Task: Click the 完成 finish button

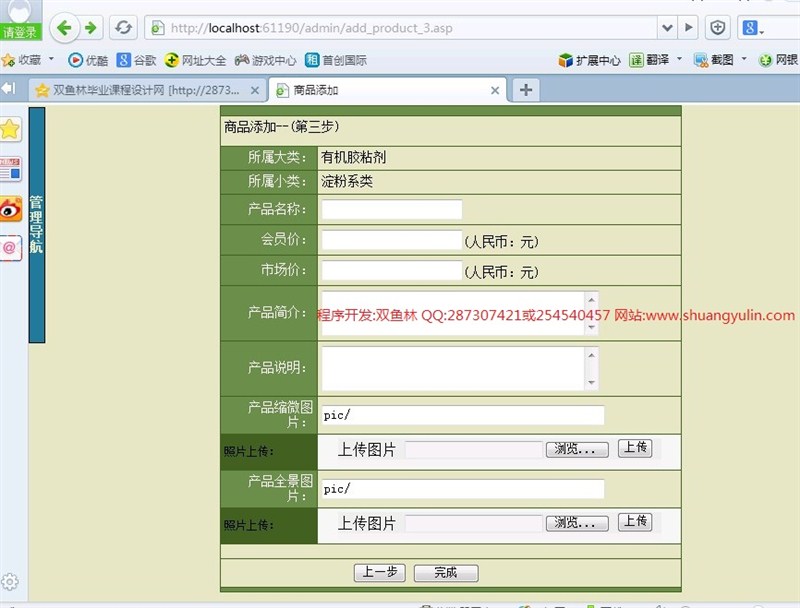Action: (445, 573)
